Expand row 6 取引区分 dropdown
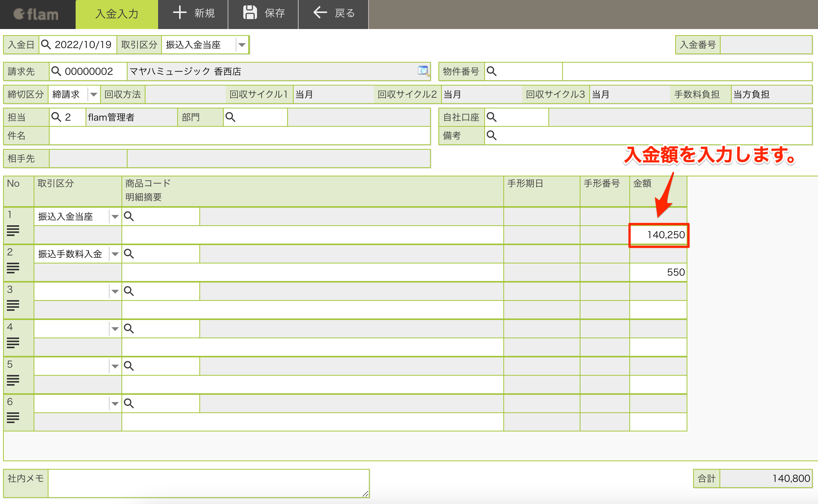 tap(115, 404)
